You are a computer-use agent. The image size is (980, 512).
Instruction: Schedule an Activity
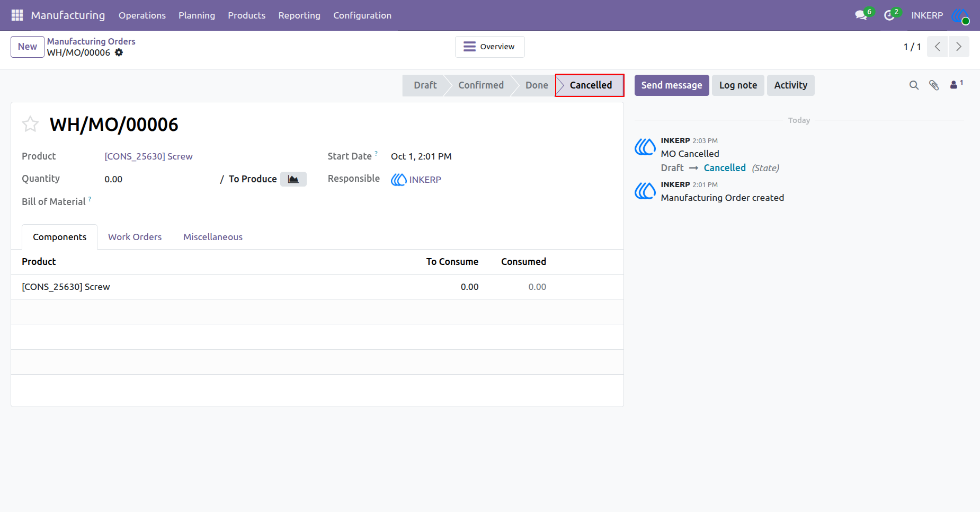(x=790, y=85)
